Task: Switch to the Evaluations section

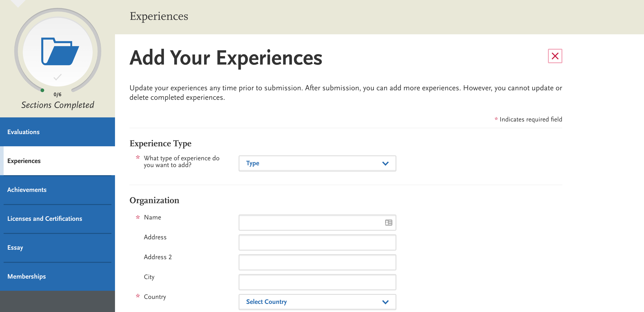Action: 23,132
